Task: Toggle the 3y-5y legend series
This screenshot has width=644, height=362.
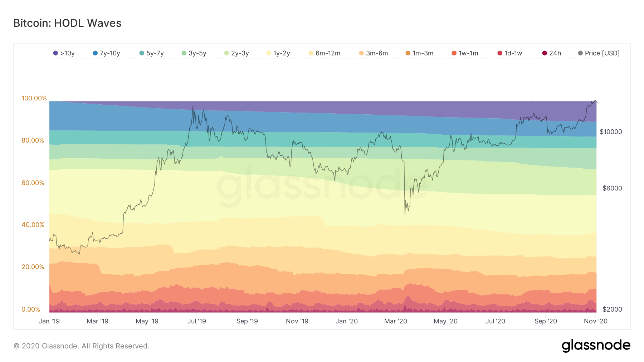Action: coord(194,53)
